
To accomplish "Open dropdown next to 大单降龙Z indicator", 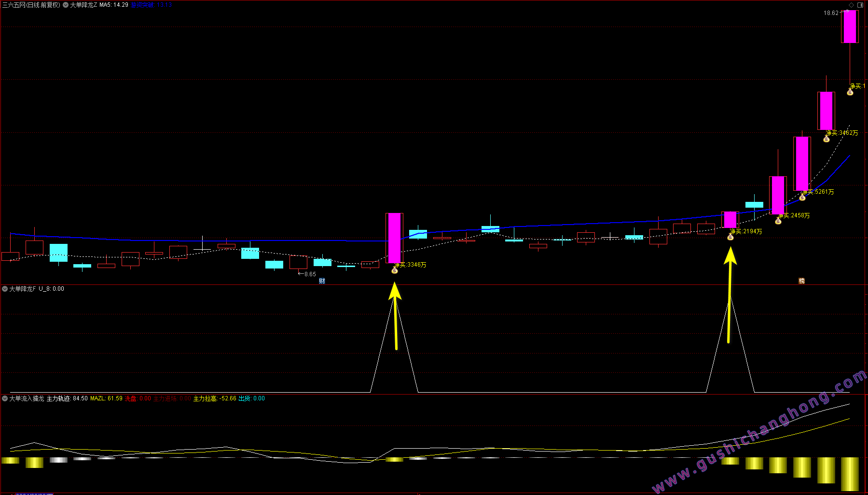I will pyautogui.click(x=66, y=5).
